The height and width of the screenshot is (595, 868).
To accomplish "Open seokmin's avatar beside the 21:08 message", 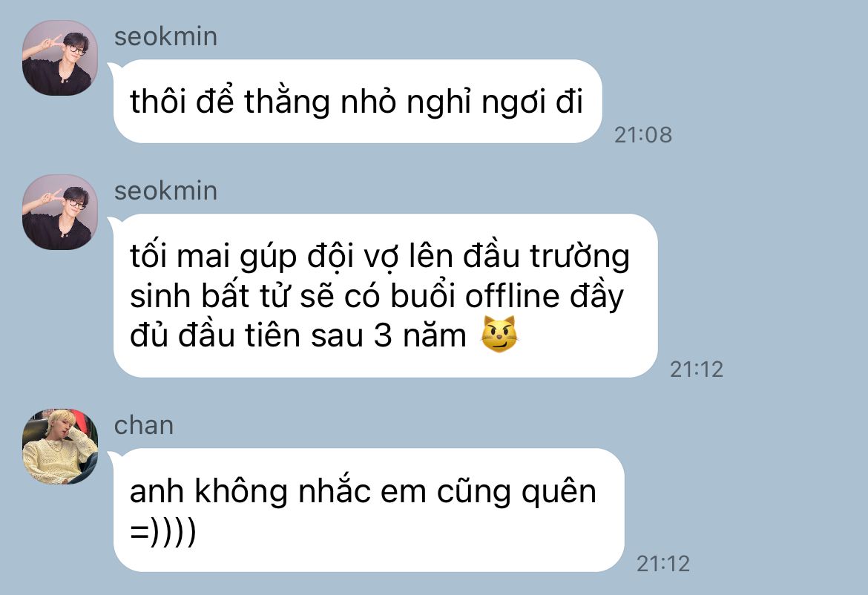I will [x=60, y=58].
